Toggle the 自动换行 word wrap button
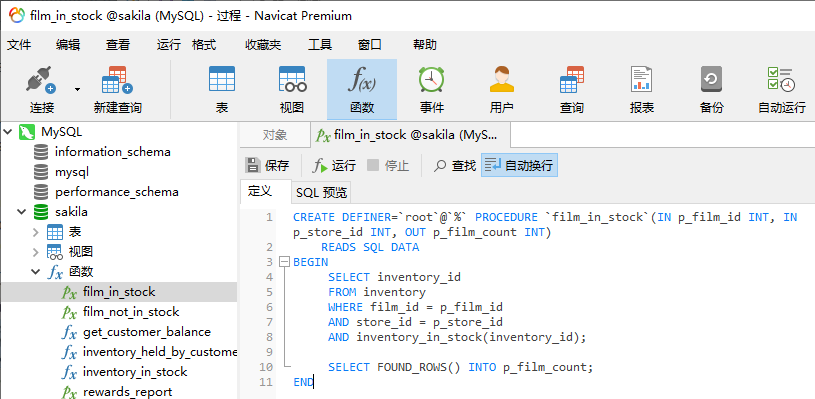 pos(519,165)
